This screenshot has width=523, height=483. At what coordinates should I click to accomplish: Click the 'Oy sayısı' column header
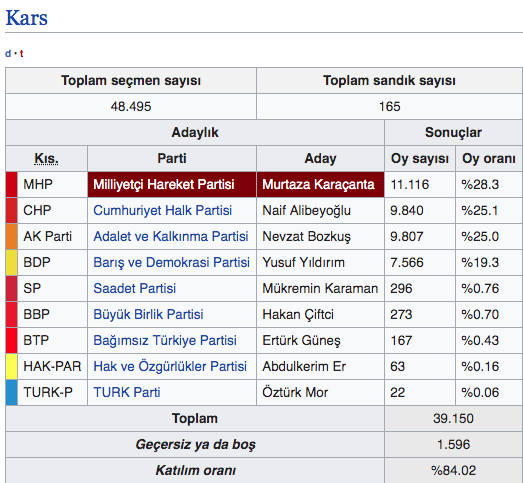click(x=420, y=158)
